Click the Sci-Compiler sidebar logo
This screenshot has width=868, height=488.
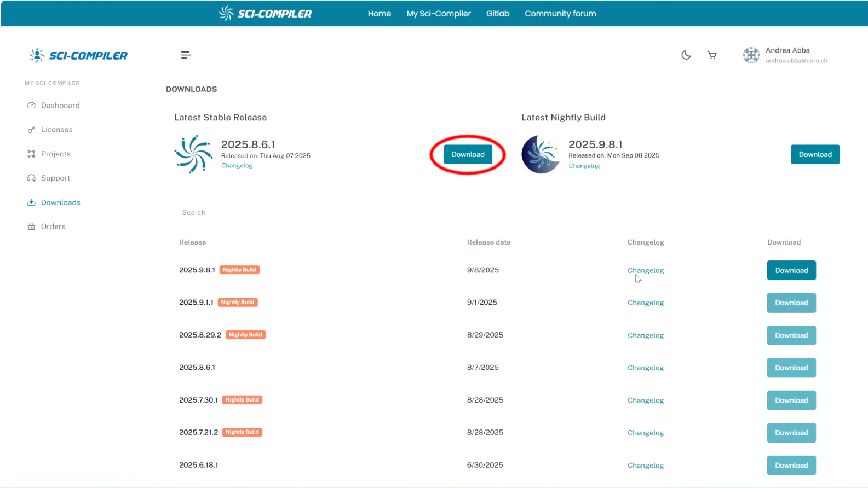[78, 55]
